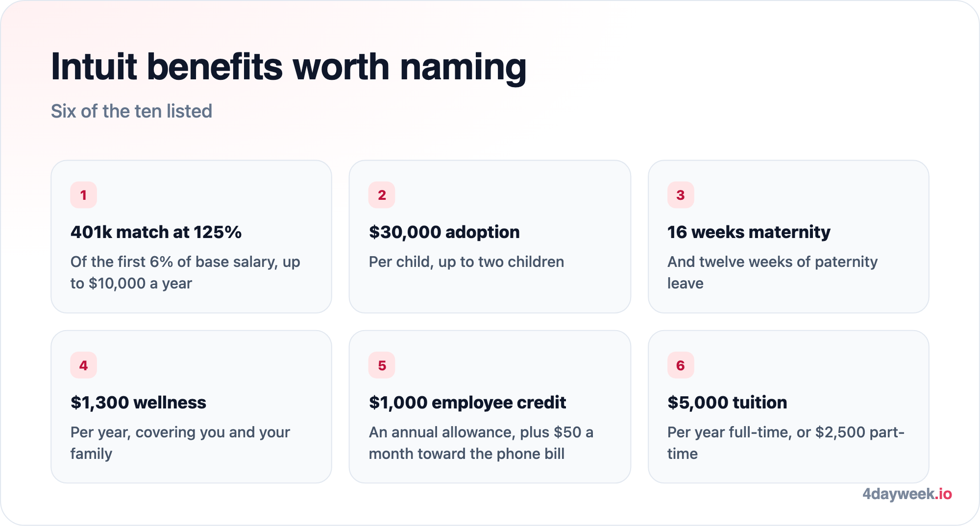This screenshot has width=980, height=526.
Task: Select the $1,300 wellness heading
Action: click(138, 402)
